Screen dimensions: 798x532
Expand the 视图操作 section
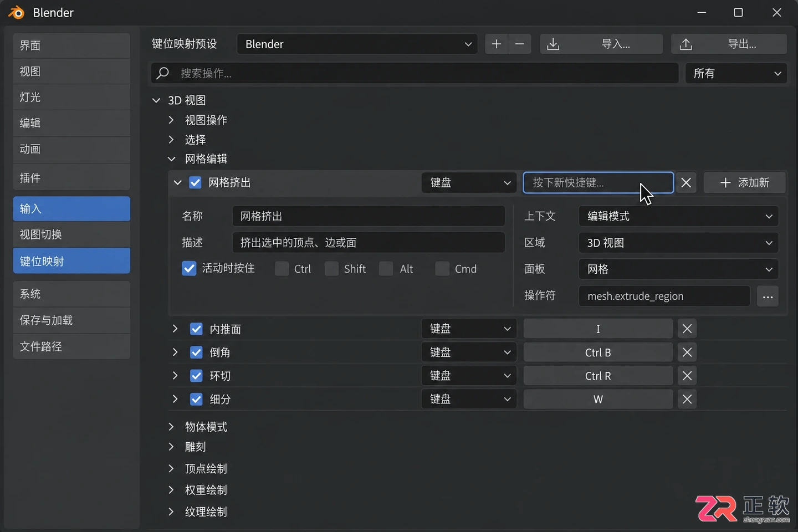[171, 120]
